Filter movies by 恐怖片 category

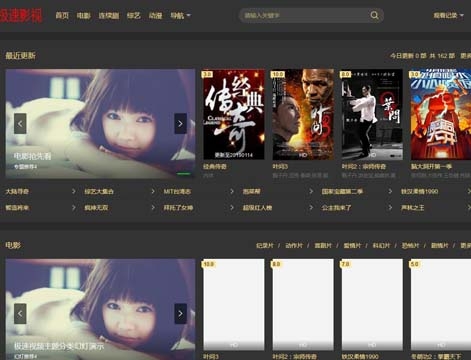click(410, 245)
